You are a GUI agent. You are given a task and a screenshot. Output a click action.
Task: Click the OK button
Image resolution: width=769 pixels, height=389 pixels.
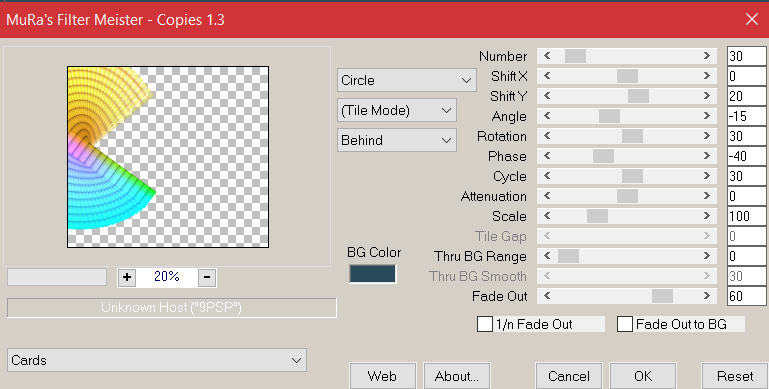643,376
